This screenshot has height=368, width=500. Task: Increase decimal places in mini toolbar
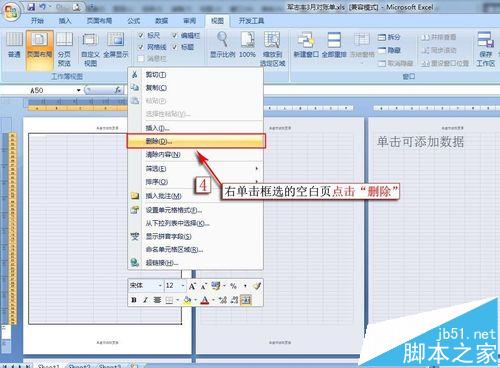223,300
